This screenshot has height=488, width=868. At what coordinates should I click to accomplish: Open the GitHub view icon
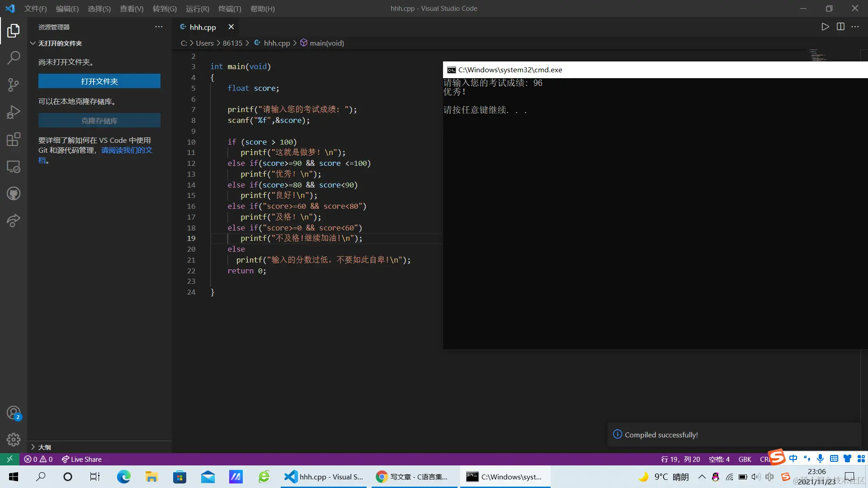tap(14, 194)
